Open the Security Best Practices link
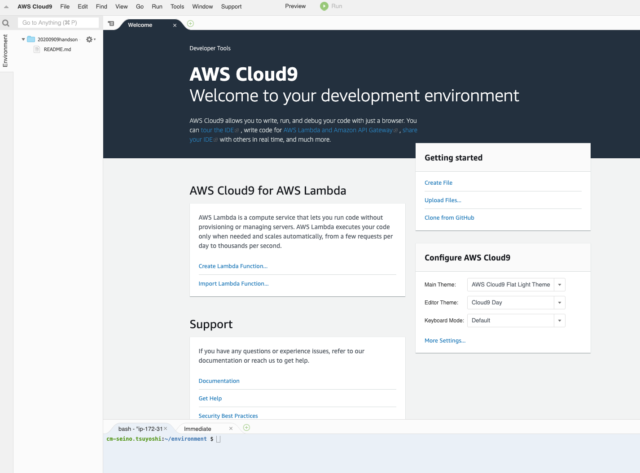 click(228, 416)
